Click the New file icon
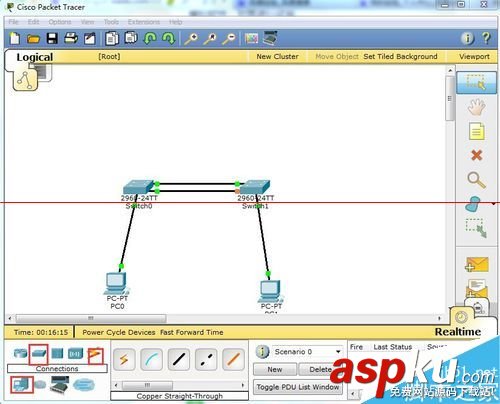Viewport: 500px width, 404px height. (15, 39)
